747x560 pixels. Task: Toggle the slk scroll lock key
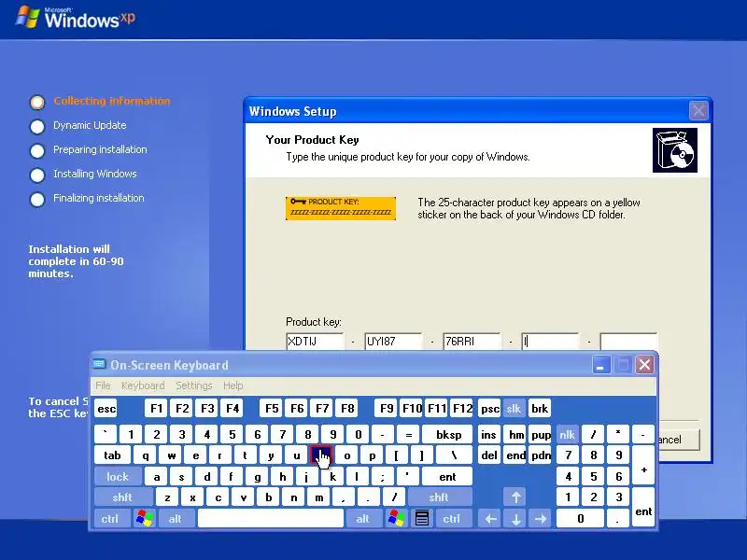[x=514, y=408]
